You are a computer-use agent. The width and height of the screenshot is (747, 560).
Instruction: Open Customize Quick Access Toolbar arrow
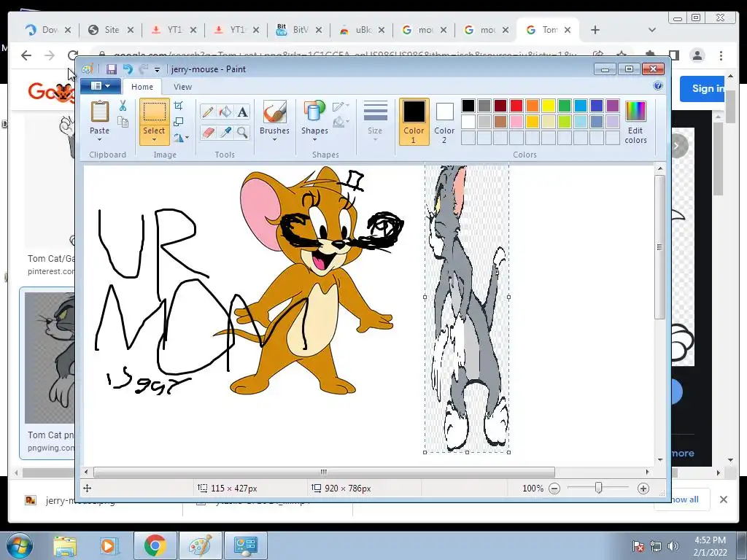point(158,70)
